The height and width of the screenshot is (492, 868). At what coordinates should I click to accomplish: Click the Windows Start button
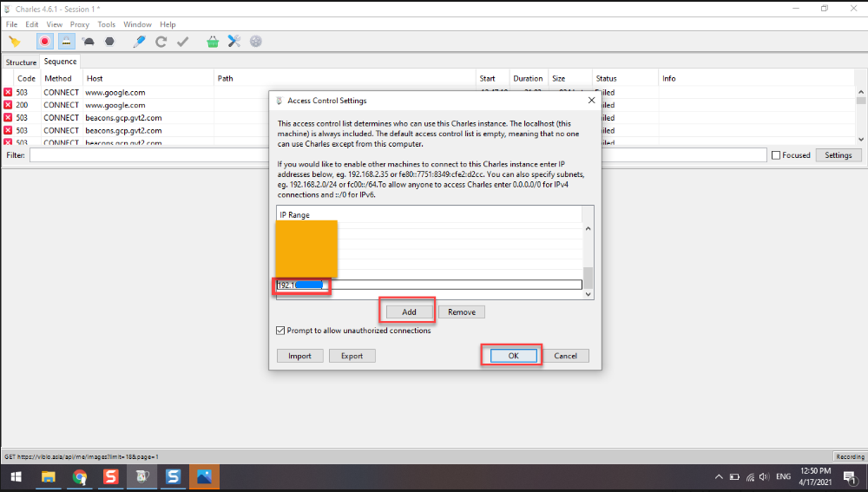[16, 477]
